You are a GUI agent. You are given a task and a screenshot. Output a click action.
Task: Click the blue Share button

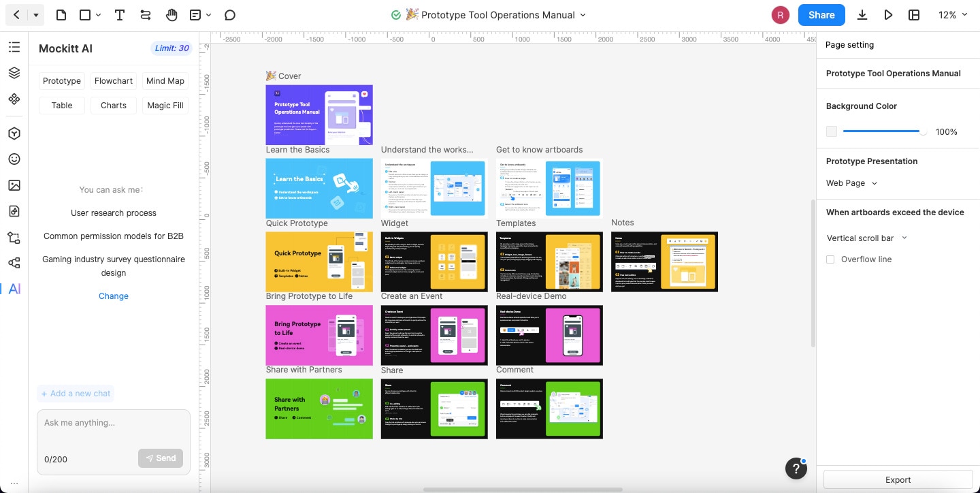(821, 15)
